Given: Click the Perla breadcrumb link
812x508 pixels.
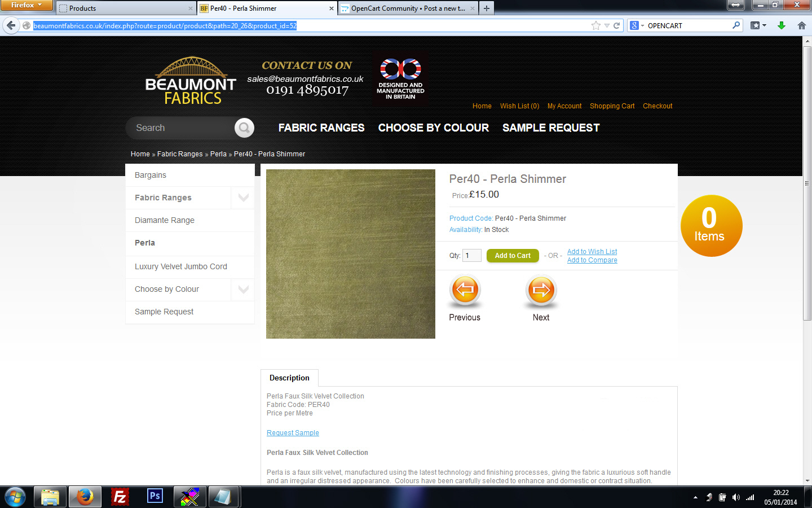Looking at the screenshot, I should coord(218,154).
